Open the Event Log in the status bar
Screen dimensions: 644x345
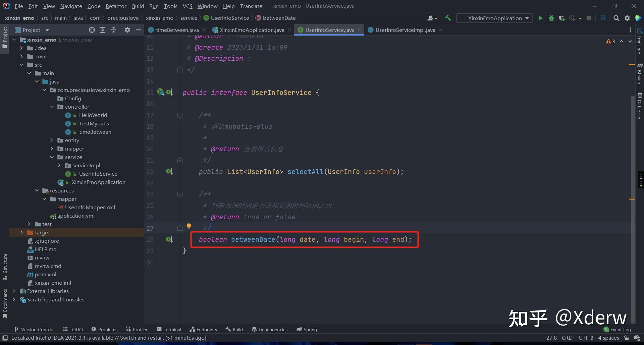[619, 329]
